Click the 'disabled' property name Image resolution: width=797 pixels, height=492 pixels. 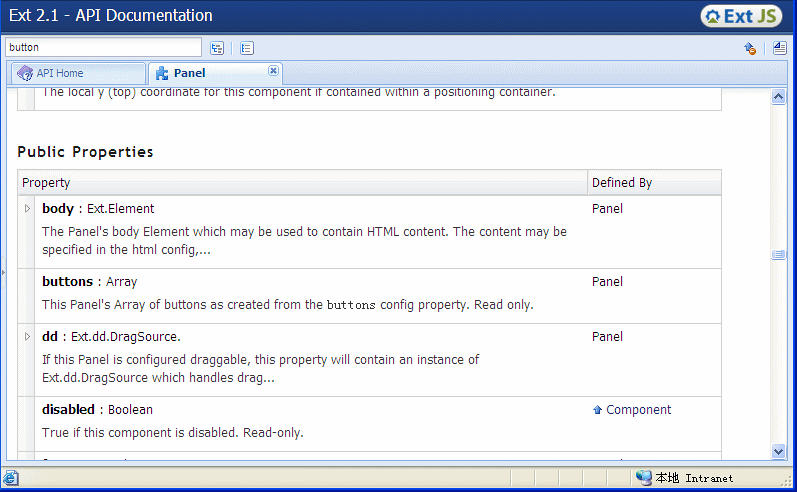tap(68, 410)
